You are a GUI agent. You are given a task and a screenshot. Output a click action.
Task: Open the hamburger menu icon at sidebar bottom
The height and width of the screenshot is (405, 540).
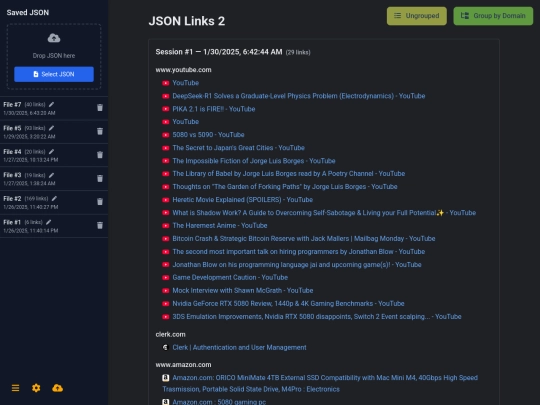15,388
